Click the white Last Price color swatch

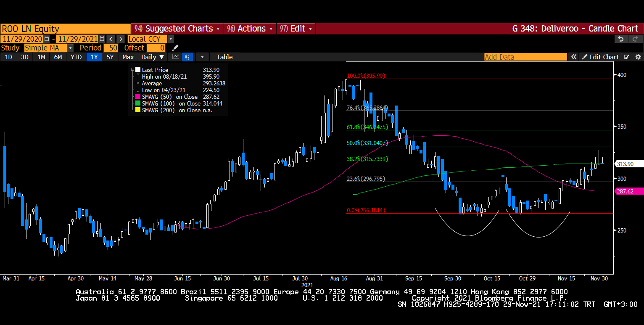point(137,70)
